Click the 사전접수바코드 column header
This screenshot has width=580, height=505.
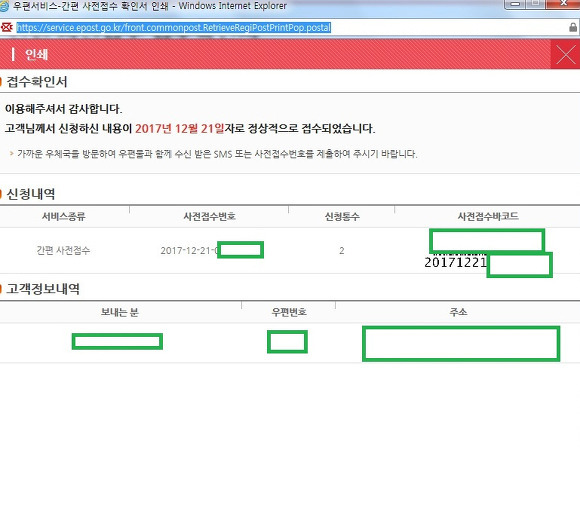(488, 216)
